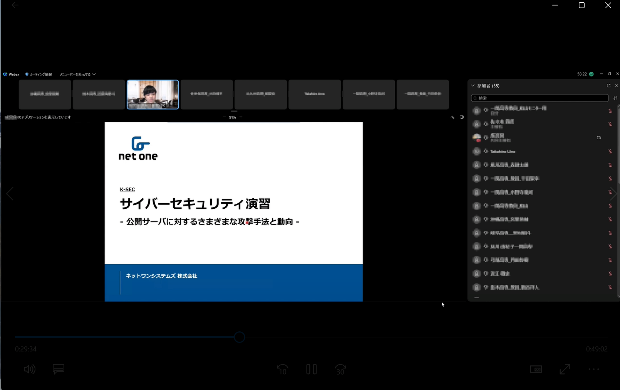Click the slide title サイバーセキュリティ演習
Image resolution: width=620 pixels, height=390 pixels.
click(x=195, y=204)
